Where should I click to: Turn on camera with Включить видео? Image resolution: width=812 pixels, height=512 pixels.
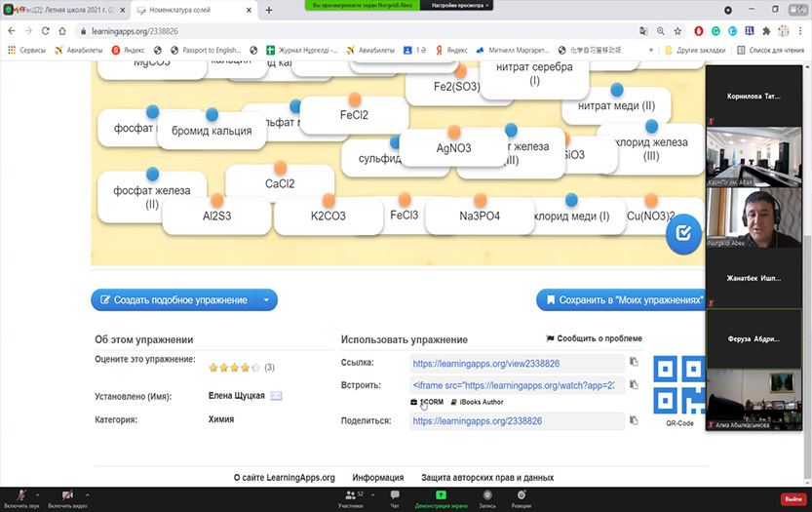tap(67, 496)
